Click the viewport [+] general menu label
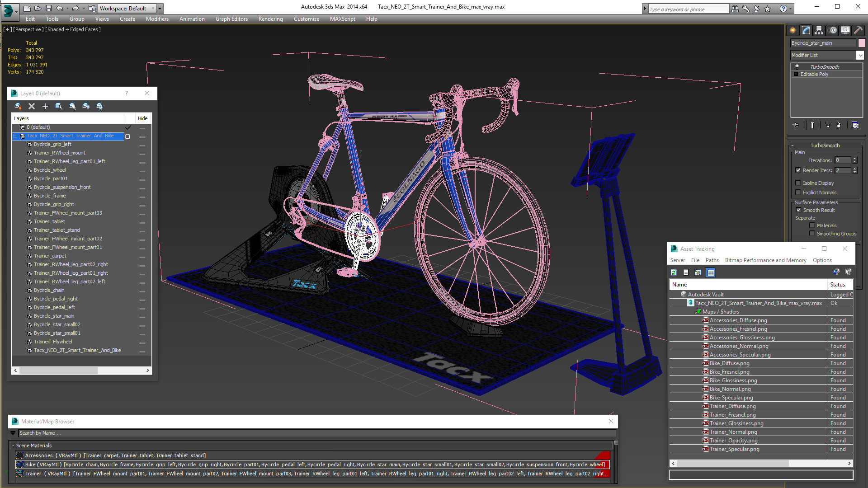This screenshot has width=868, height=488. [8, 29]
